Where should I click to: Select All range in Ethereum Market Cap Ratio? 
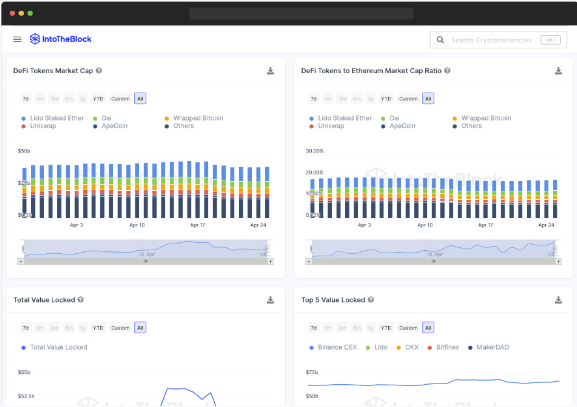pyautogui.click(x=428, y=99)
